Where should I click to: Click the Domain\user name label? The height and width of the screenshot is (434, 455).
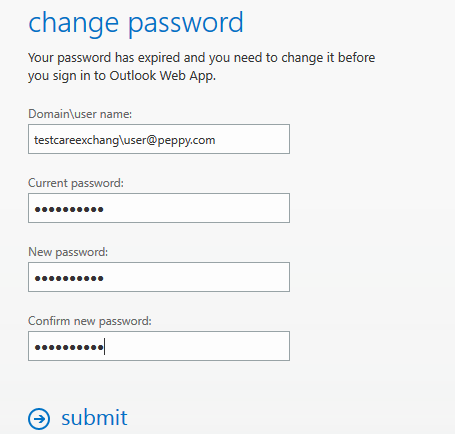(80, 114)
